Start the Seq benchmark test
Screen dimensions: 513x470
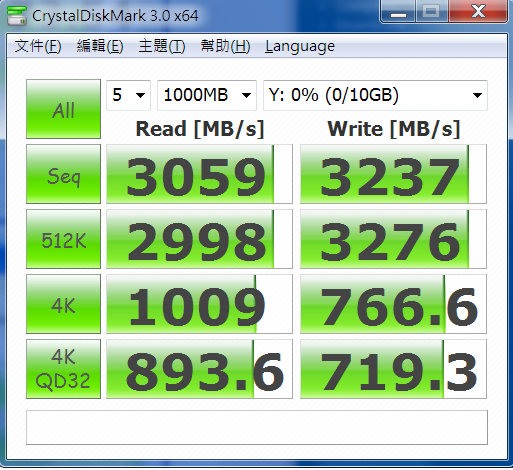(63, 174)
